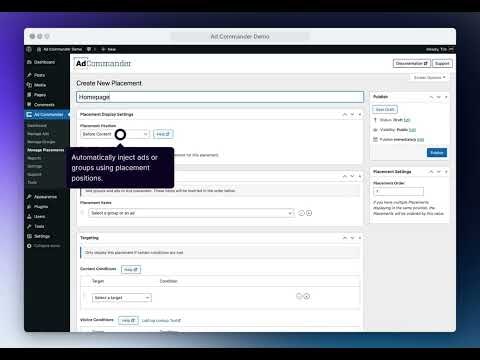
Task: Move the Placement Display Settings panel down
Action: point(352,114)
